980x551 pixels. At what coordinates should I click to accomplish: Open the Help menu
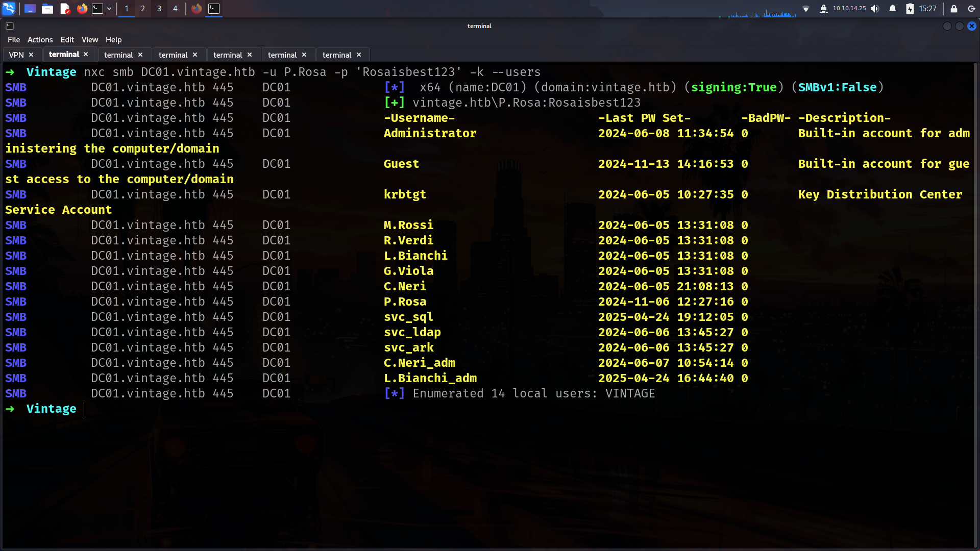click(x=113, y=40)
